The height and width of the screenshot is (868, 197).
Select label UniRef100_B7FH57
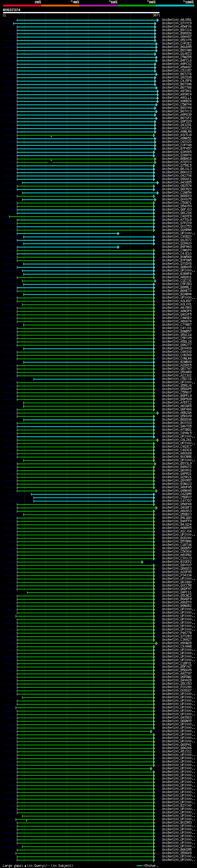coord(176,149)
